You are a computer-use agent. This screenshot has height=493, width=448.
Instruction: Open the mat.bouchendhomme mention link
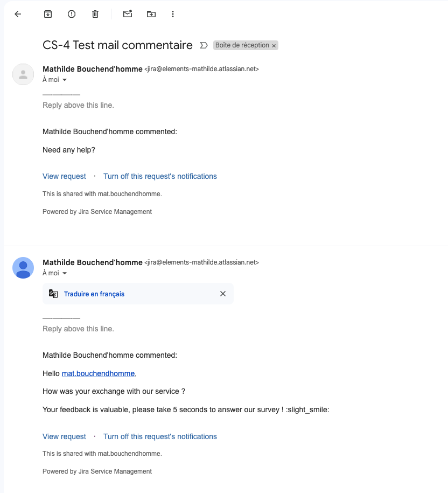coord(98,373)
